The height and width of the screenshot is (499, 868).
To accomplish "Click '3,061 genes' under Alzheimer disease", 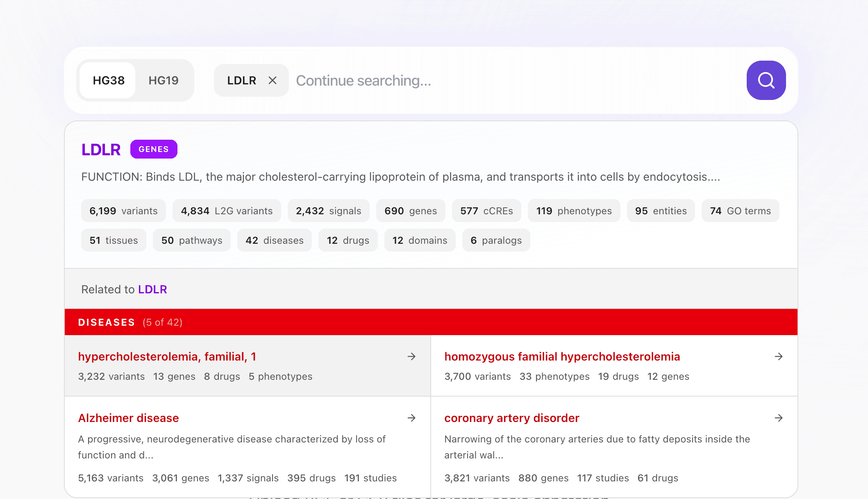I will click(x=181, y=478).
